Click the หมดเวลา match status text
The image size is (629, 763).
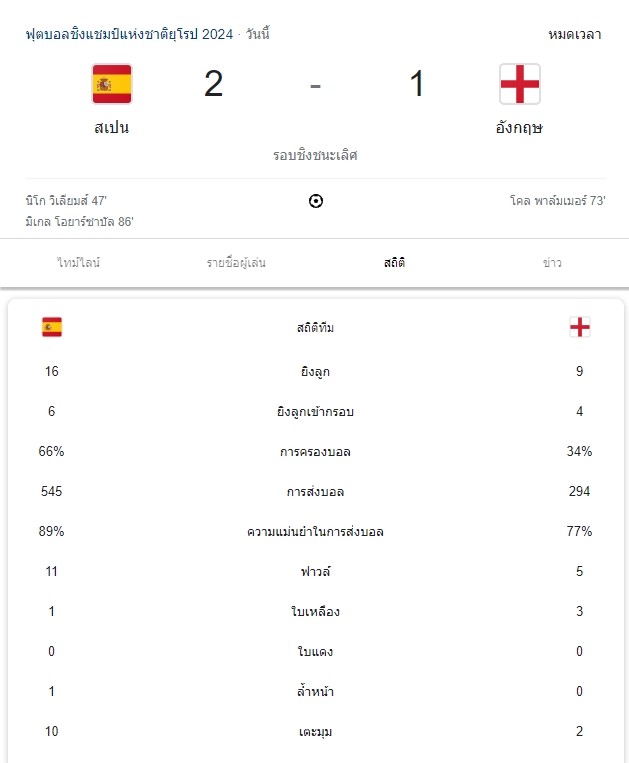point(574,34)
